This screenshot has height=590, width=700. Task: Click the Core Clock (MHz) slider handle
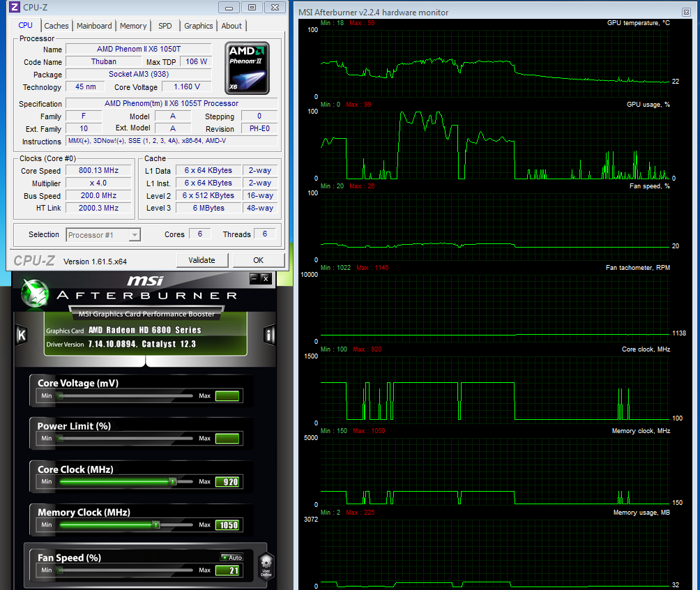point(173,481)
